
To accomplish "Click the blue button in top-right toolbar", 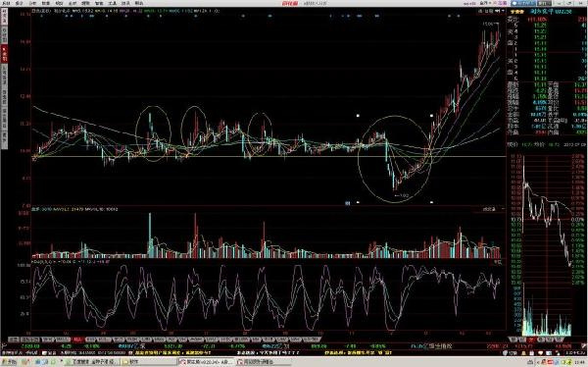I will (523, 3).
